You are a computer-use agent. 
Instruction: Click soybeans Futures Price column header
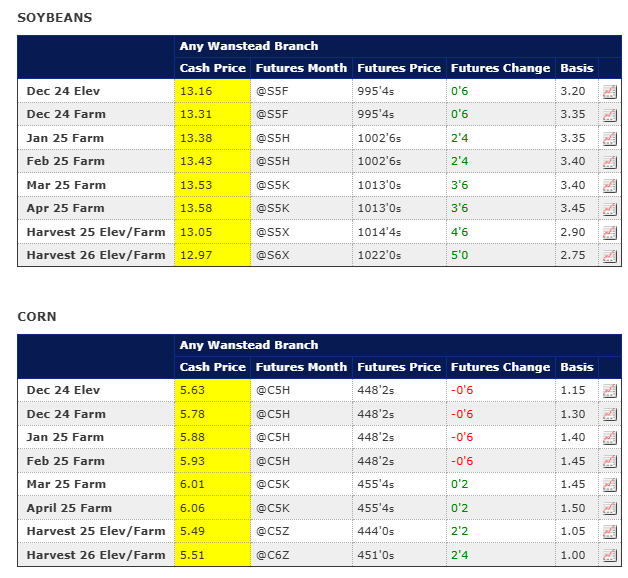398,68
